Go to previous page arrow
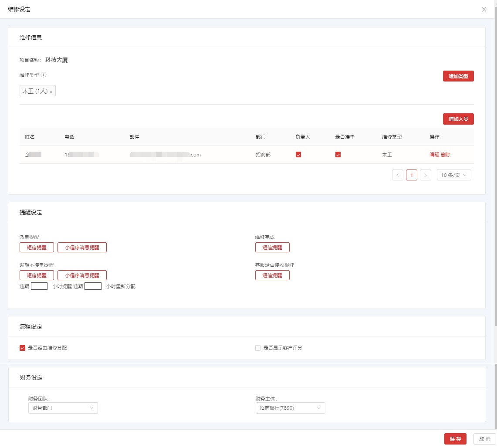497x448 pixels. 397,175
